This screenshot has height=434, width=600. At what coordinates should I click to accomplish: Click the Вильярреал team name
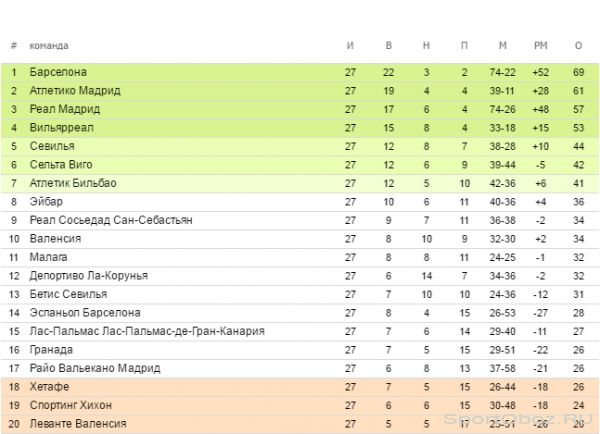pyautogui.click(x=62, y=127)
